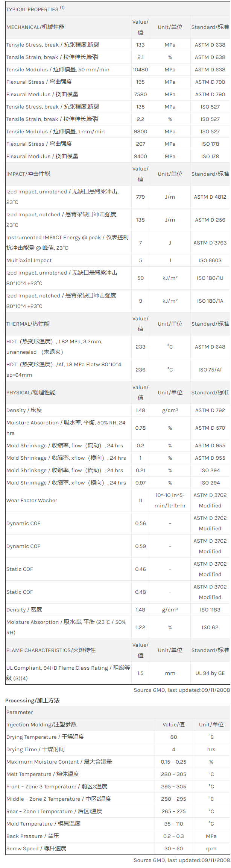
Task: Click the Back Pressure unit MPa cell
Action: [x=211, y=836]
